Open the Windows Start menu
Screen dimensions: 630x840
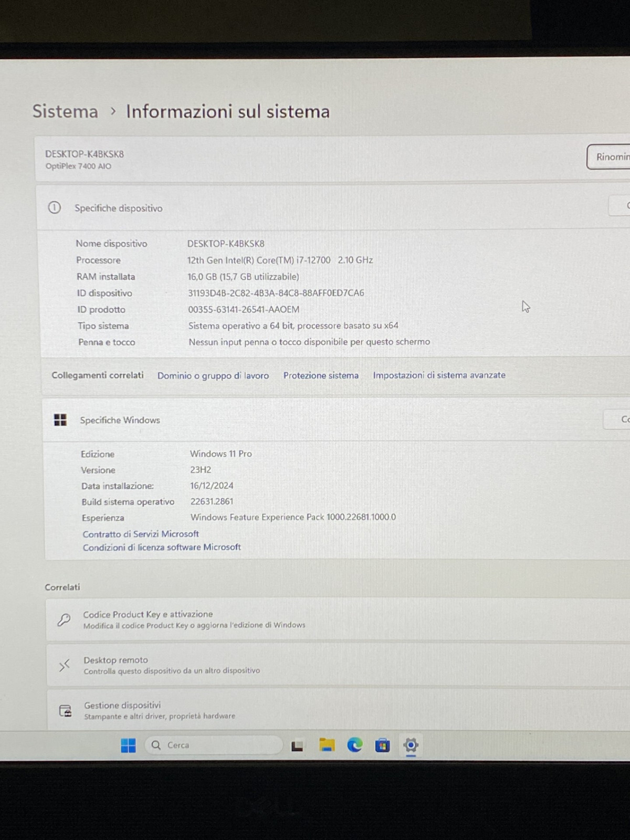(128, 745)
